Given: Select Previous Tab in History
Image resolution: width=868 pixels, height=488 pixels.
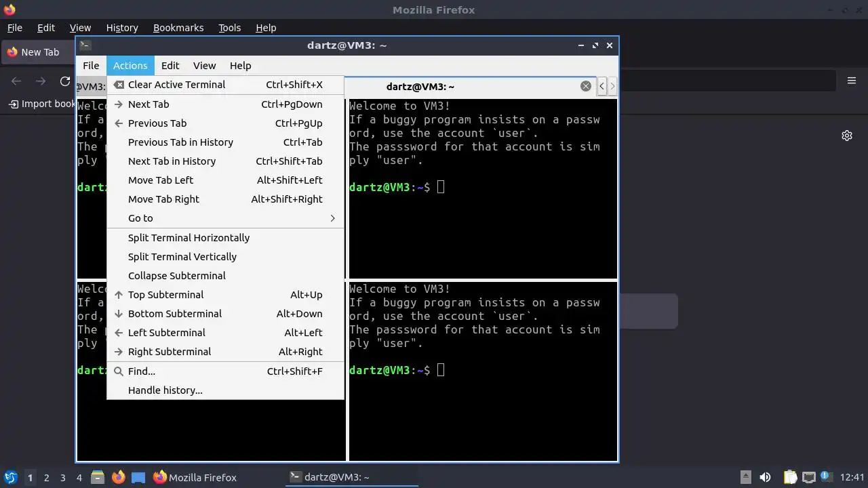Looking at the screenshot, I should [225, 142].
